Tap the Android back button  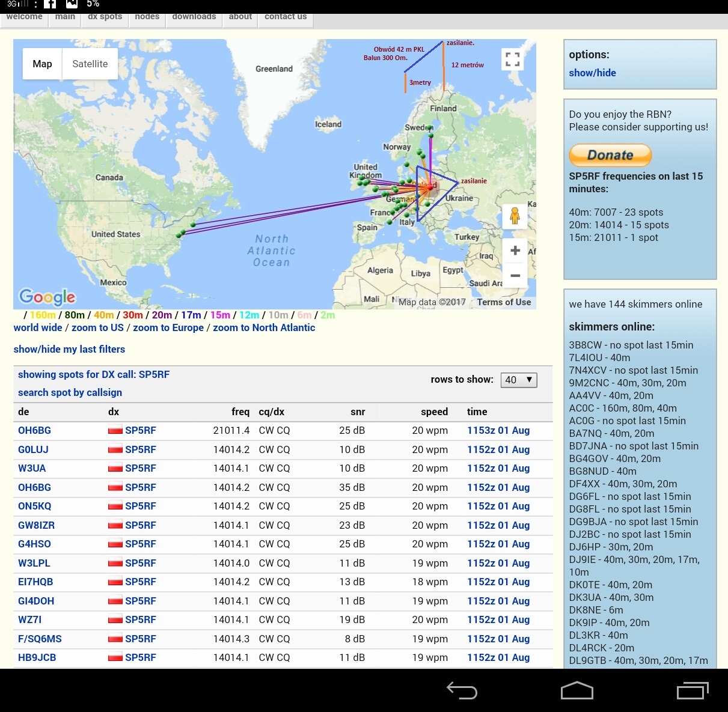[462, 691]
